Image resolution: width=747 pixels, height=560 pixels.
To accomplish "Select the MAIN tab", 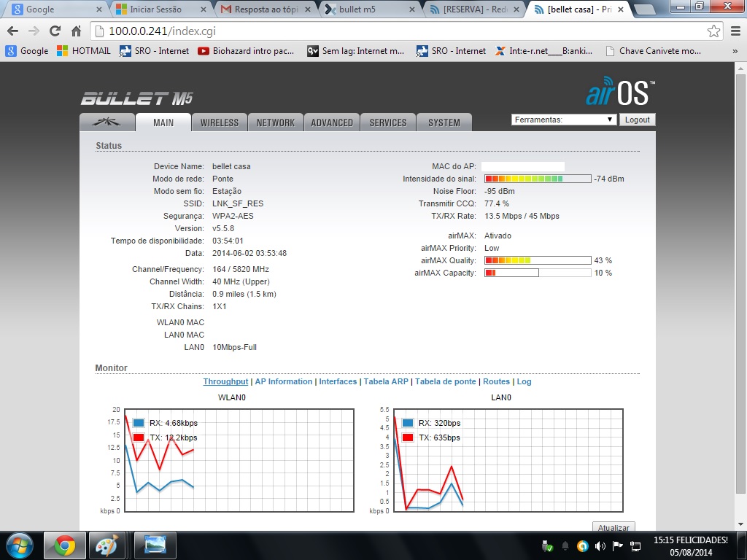I will (163, 122).
